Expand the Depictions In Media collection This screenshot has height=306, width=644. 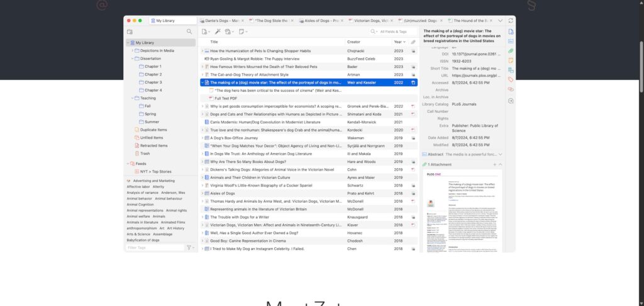(x=133, y=50)
